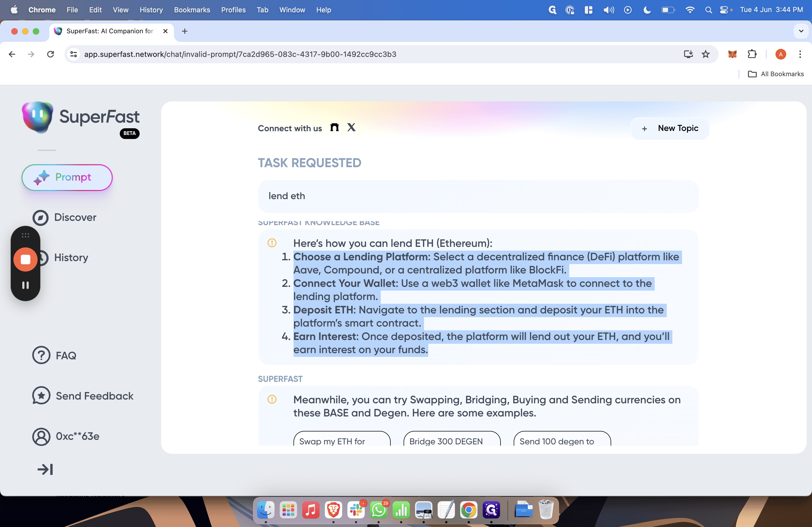Open the Chrome profile avatar A
This screenshot has width=812, height=527.
pos(781,54)
